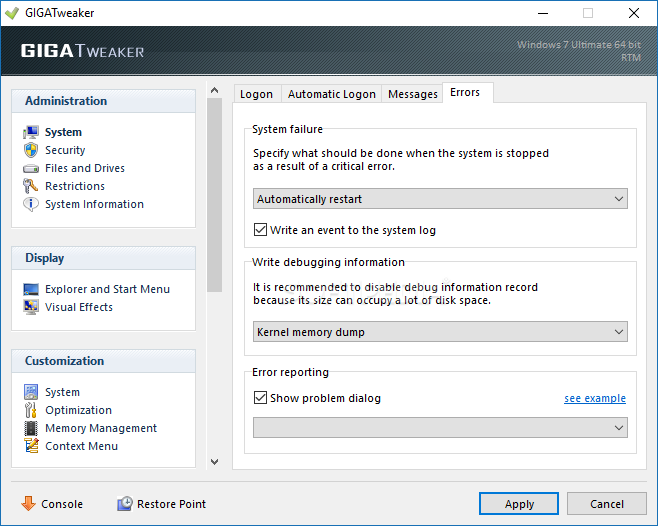Click the Optimization tools icon
This screenshot has height=526, width=658.
(31, 410)
